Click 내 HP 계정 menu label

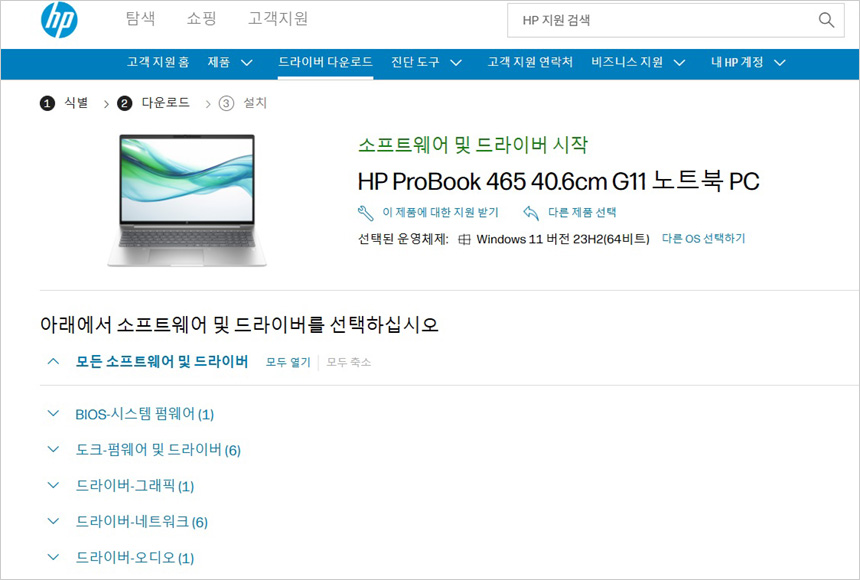pyautogui.click(x=737, y=62)
